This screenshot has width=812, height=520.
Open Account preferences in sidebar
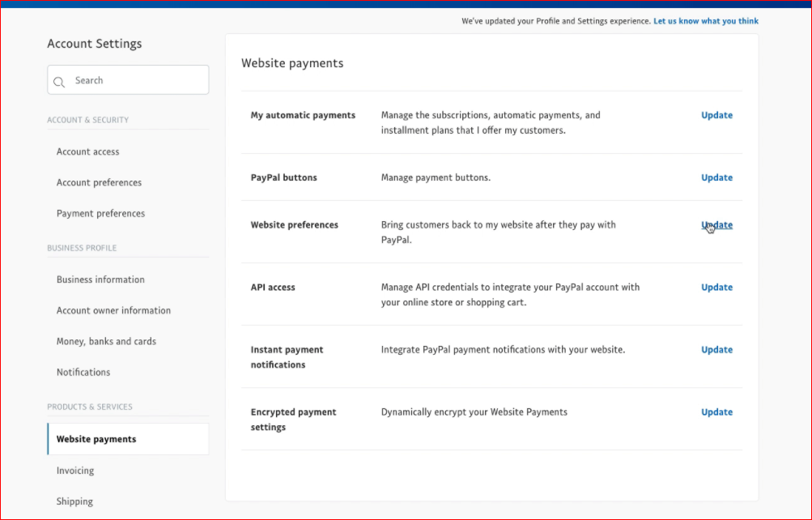tap(99, 183)
